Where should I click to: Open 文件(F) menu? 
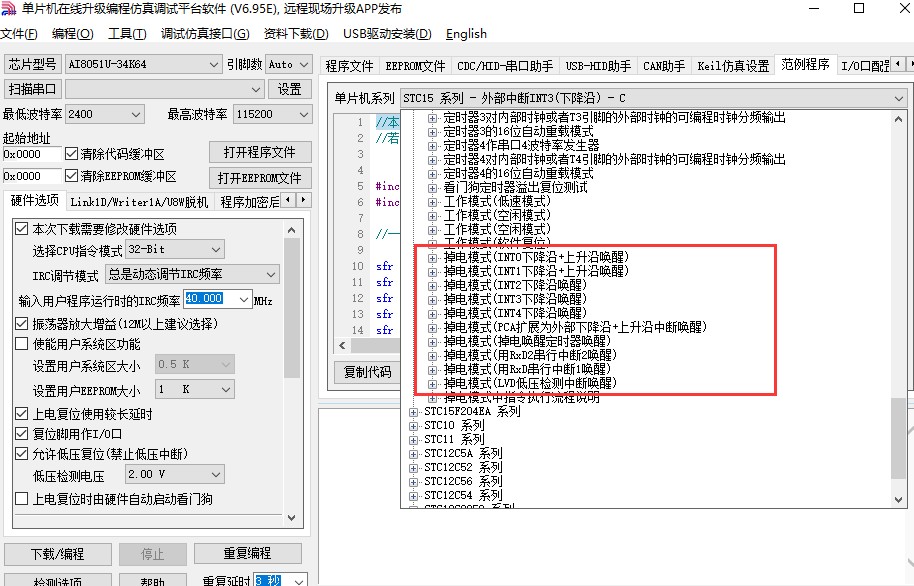(x=19, y=34)
